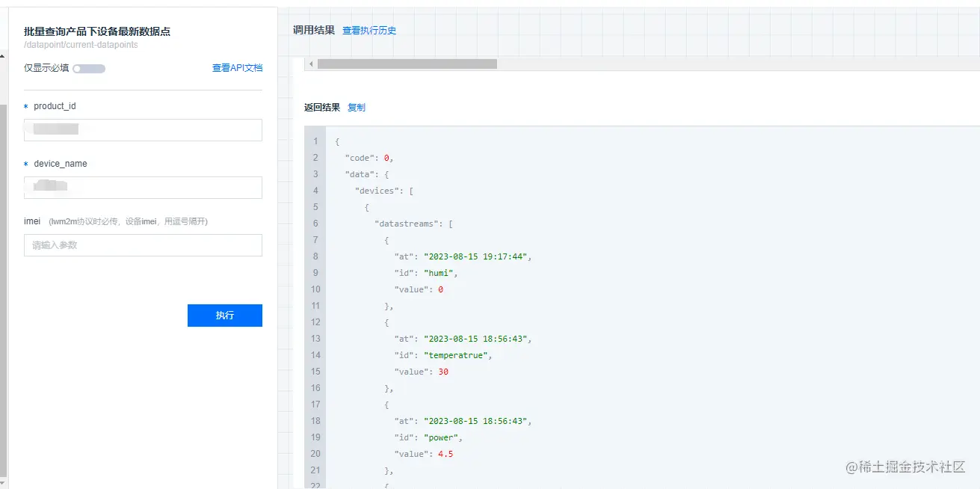The width and height of the screenshot is (980, 489).
Task: Click the 调用结果 heading
Action: click(314, 30)
